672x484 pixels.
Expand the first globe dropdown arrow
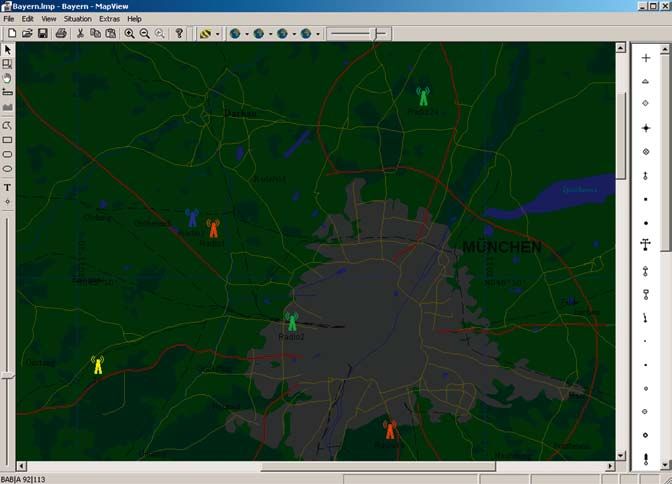[x=247, y=34]
